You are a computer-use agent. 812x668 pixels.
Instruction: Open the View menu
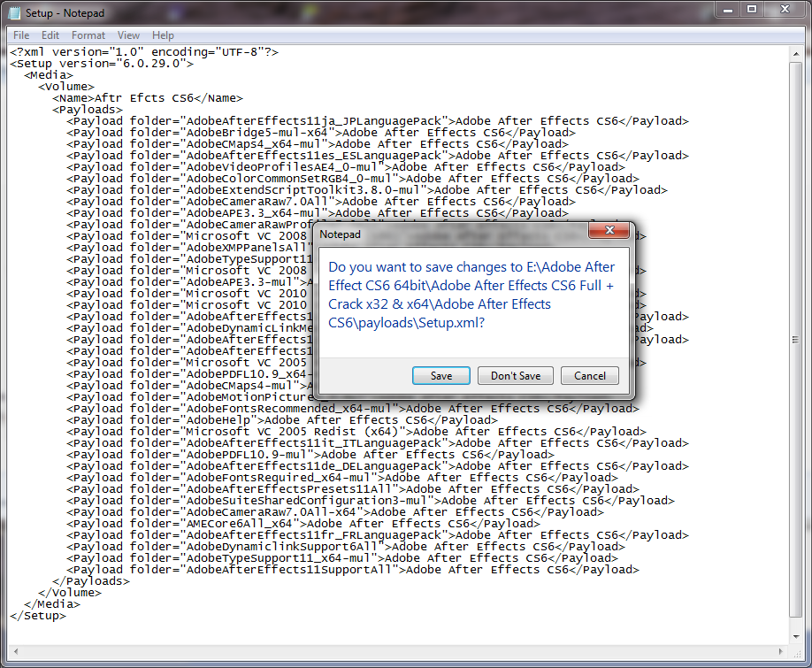click(128, 35)
